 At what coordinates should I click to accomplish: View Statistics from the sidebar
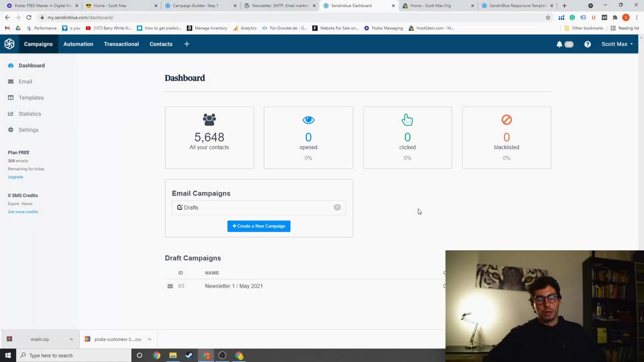[30, 114]
